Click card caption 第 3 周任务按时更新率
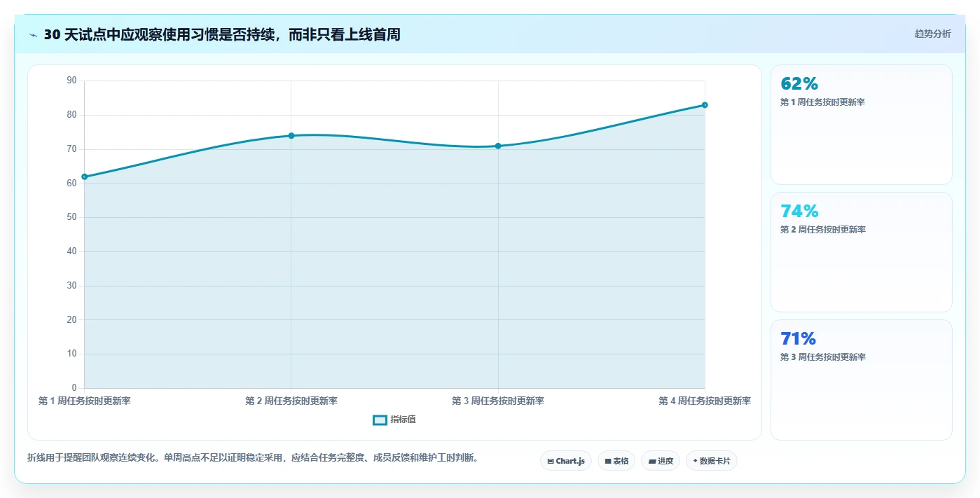 pyautogui.click(x=823, y=357)
